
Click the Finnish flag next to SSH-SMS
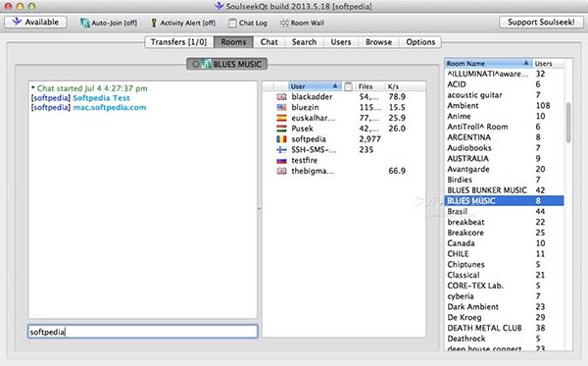pyautogui.click(x=281, y=150)
